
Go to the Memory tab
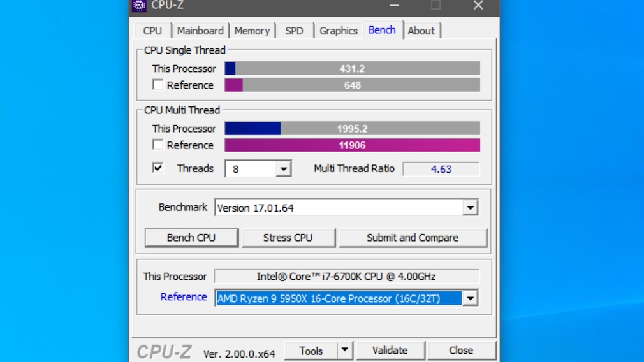(252, 31)
